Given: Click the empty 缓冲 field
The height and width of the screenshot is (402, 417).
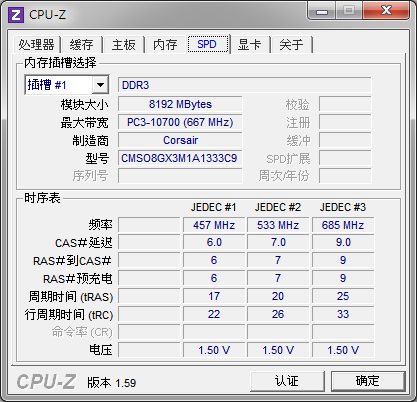Looking at the screenshot, I should click(345, 140).
